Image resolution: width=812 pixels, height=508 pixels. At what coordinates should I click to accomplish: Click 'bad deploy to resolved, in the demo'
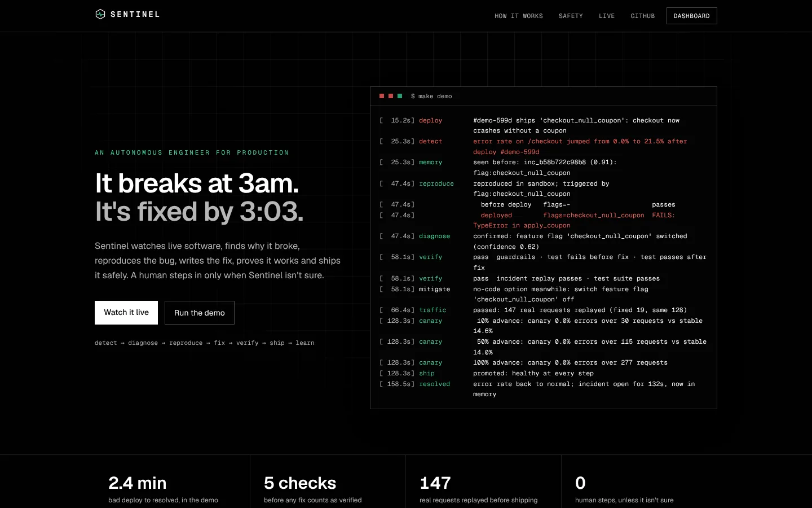point(163,500)
